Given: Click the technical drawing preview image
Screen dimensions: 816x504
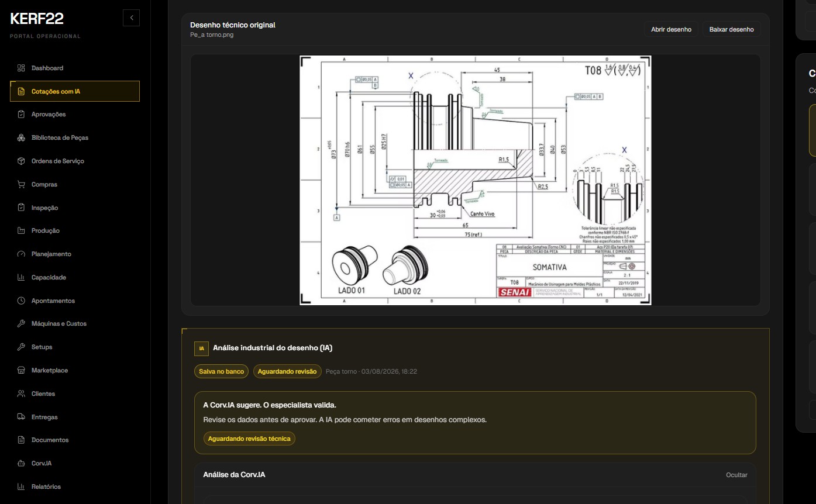Looking at the screenshot, I should tap(475, 180).
